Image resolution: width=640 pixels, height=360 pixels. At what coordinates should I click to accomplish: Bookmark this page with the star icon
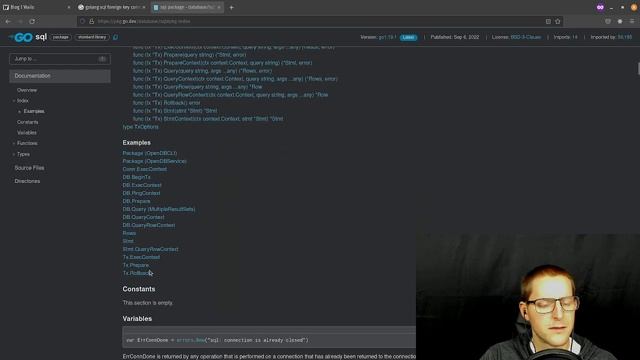pyautogui.click(x=558, y=21)
